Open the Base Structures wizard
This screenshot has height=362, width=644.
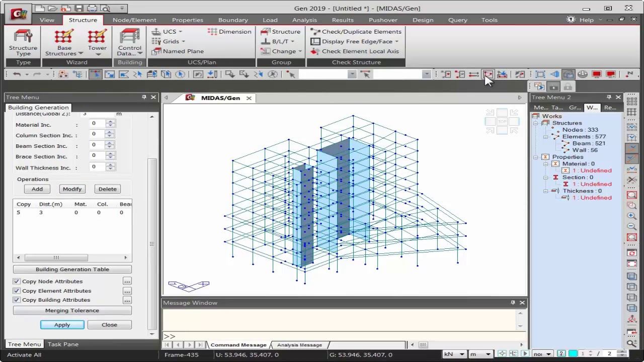point(64,42)
